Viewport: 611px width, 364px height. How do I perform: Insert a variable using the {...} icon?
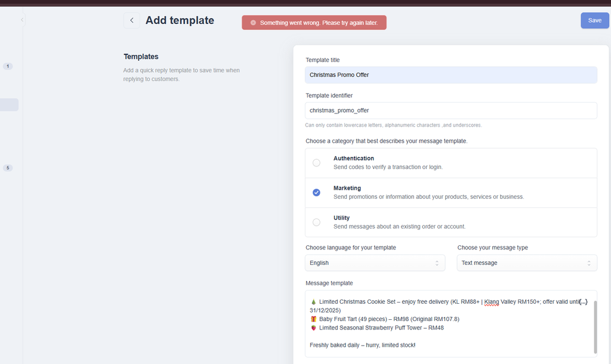[583, 302]
